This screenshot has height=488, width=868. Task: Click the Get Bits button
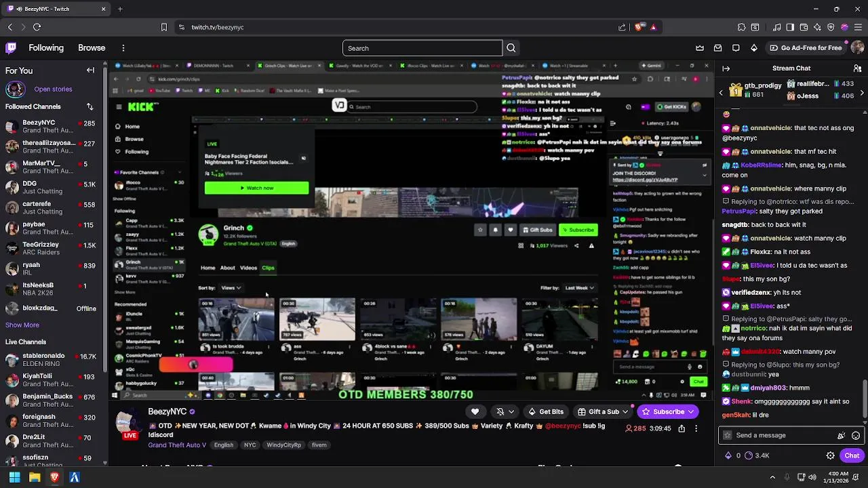coord(546,411)
